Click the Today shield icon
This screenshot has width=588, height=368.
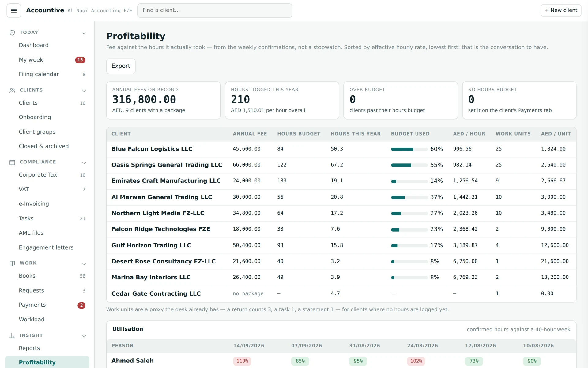point(12,33)
